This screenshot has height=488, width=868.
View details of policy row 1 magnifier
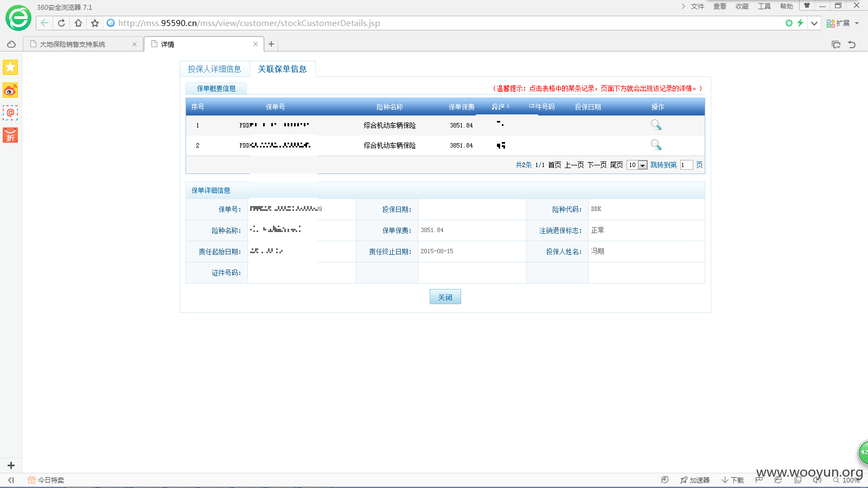656,125
